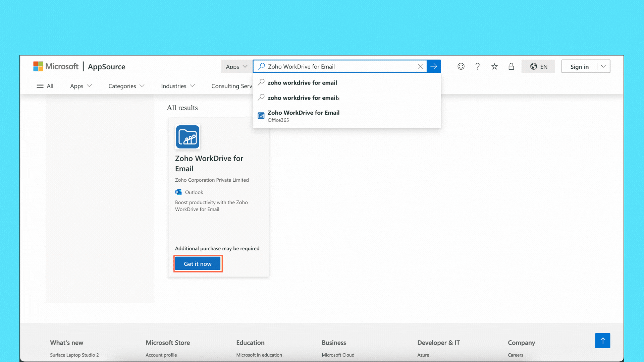Image resolution: width=644 pixels, height=362 pixels.
Task: Click the lock icon in header
Action: pos(511,66)
